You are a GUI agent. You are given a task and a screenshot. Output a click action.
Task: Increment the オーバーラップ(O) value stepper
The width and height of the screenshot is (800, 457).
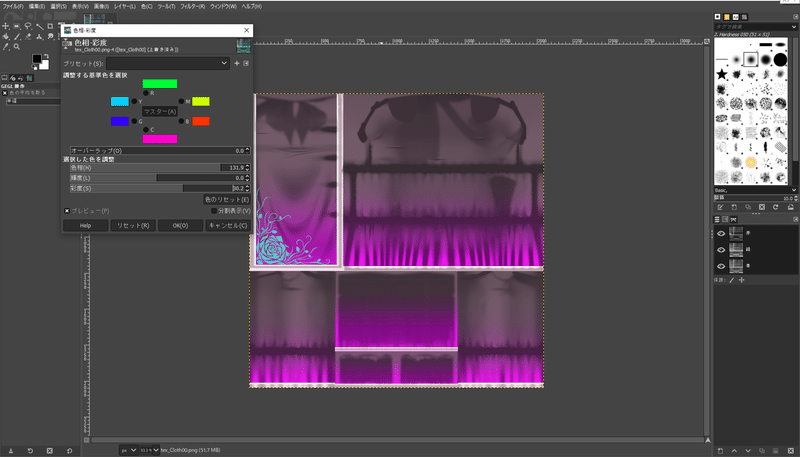(x=247, y=149)
